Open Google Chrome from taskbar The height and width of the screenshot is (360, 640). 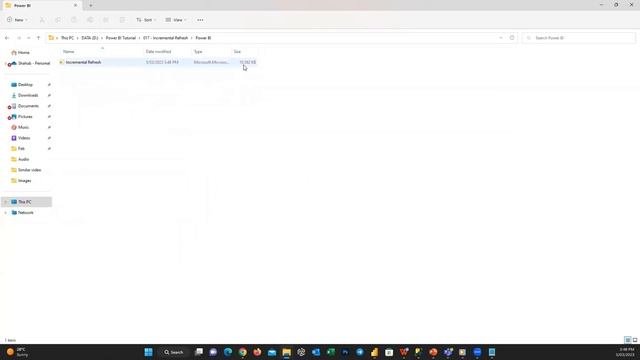242,352
